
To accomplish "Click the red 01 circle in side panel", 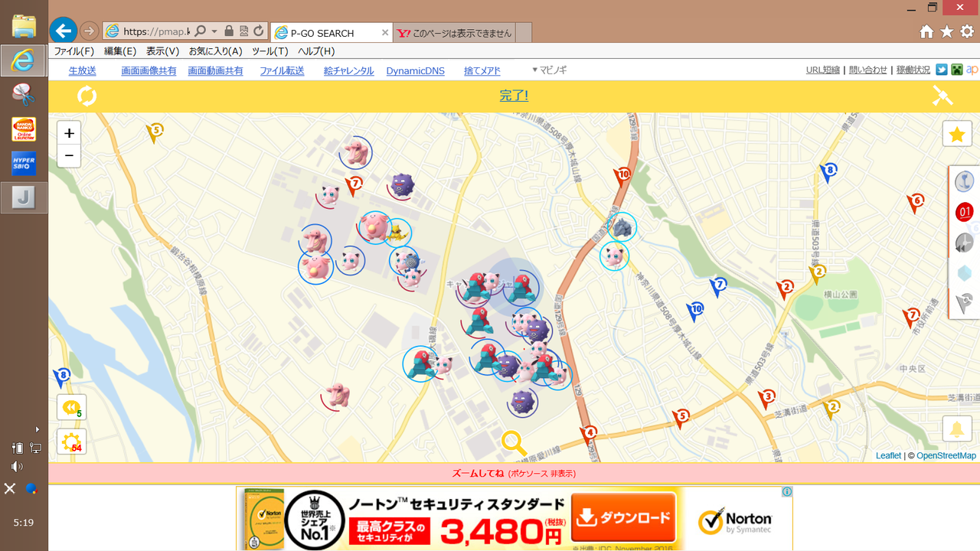I will [965, 212].
